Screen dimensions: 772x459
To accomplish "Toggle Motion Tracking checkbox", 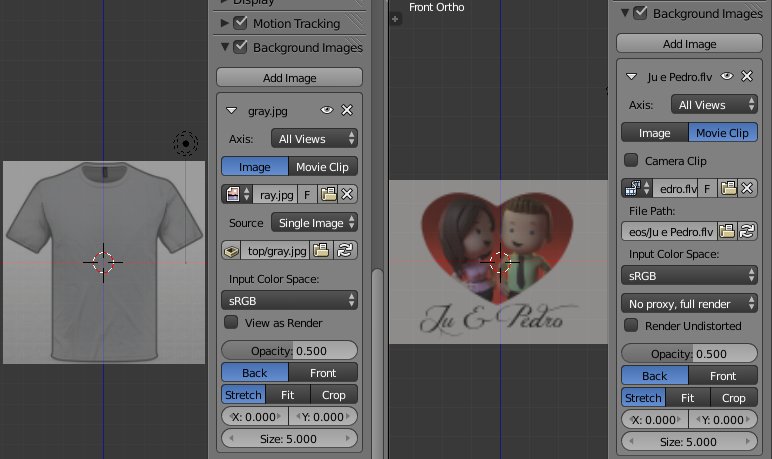I will (240, 23).
